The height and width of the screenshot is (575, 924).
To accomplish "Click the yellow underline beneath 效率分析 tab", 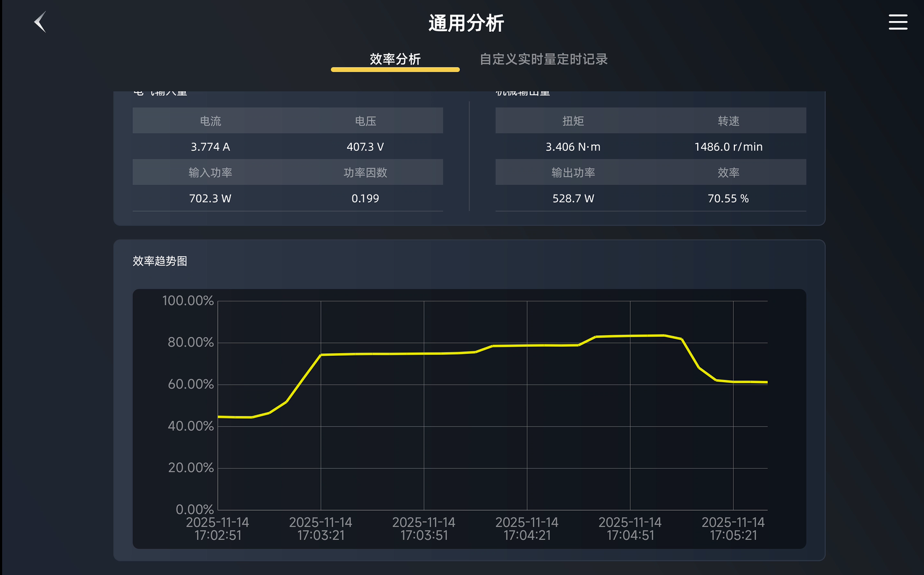I will pyautogui.click(x=395, y=69).
